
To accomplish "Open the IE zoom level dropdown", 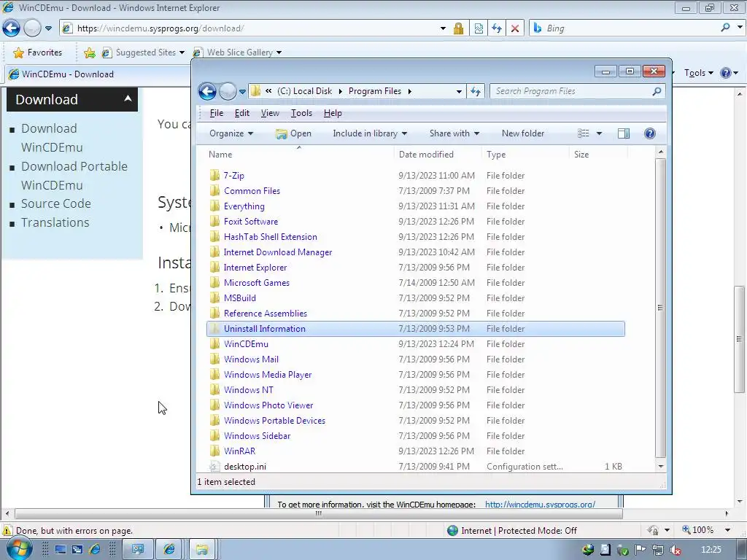I will [727, 530].
